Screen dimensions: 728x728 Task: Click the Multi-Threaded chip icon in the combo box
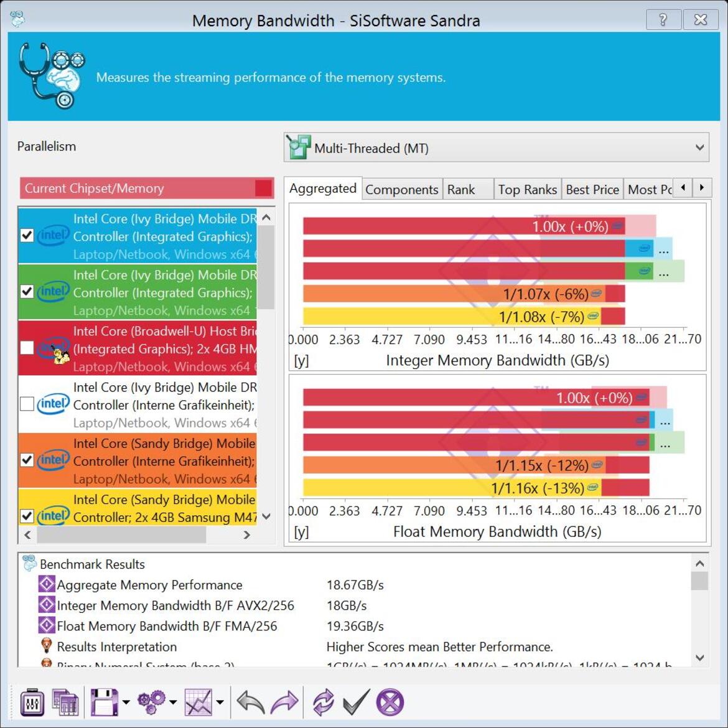[x=299, y=147]
